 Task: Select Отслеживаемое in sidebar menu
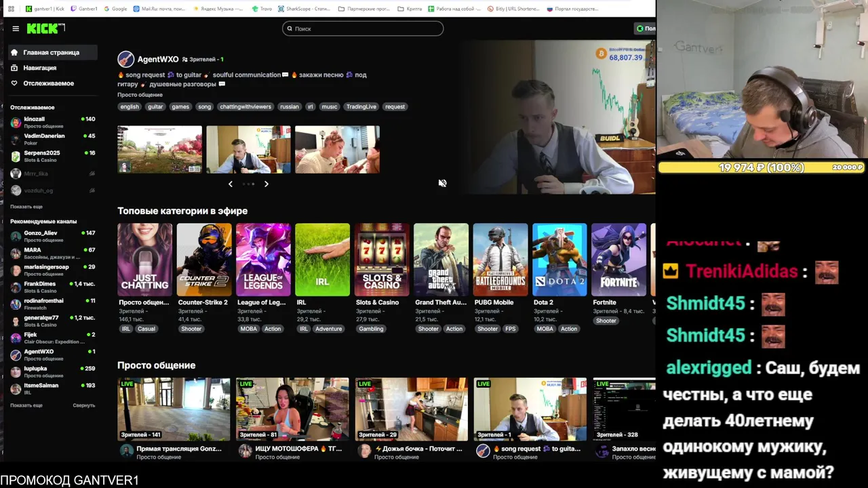(52, 83)
